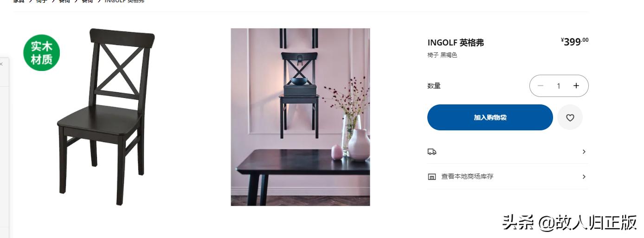This screenshot has height=238, width=644.
Task: Increase quantity with the plus button
Action: (576, 86)
